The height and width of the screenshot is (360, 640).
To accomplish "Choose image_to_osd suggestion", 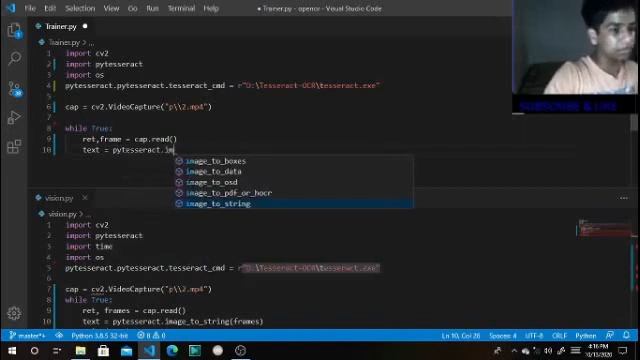I will point(294,182).
